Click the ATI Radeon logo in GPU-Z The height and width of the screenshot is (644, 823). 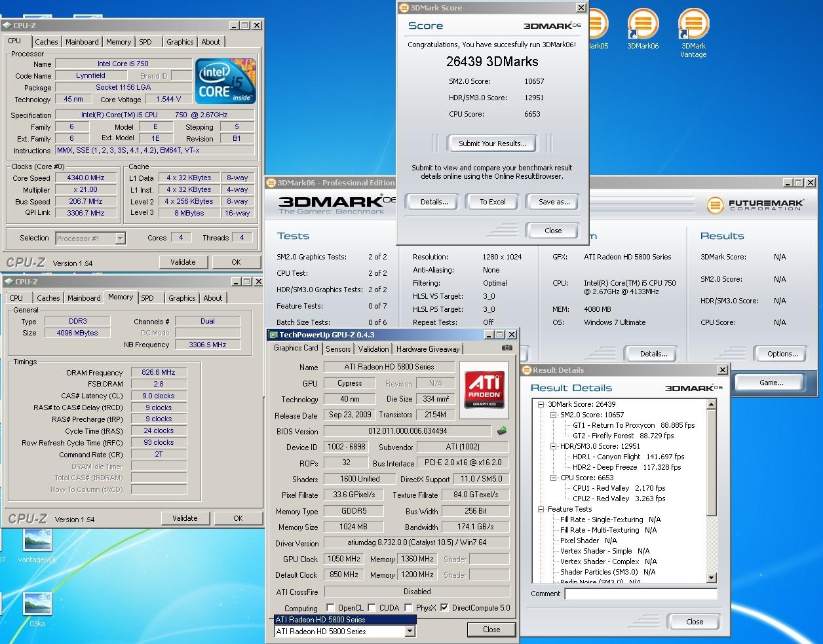point(484,389)
